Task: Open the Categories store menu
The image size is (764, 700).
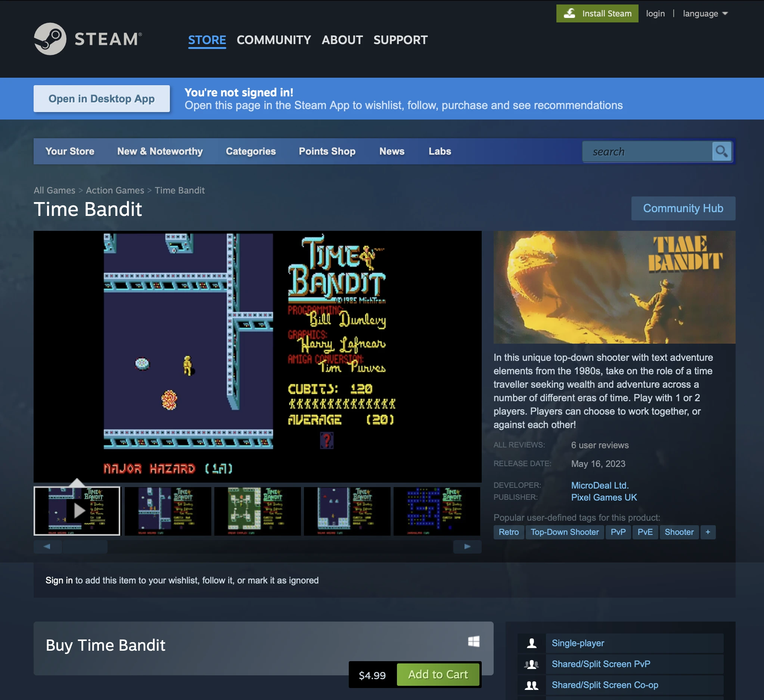Action: click(x=251, y=151)
